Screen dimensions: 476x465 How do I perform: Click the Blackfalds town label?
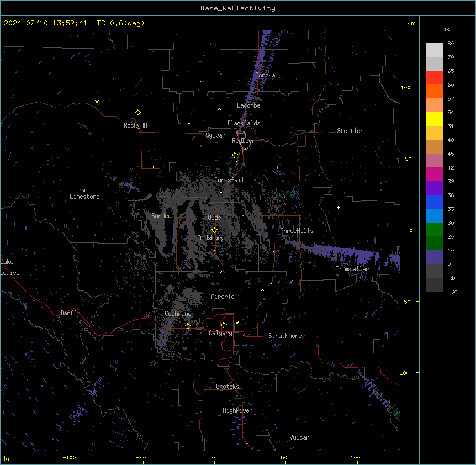pos(244,123)
